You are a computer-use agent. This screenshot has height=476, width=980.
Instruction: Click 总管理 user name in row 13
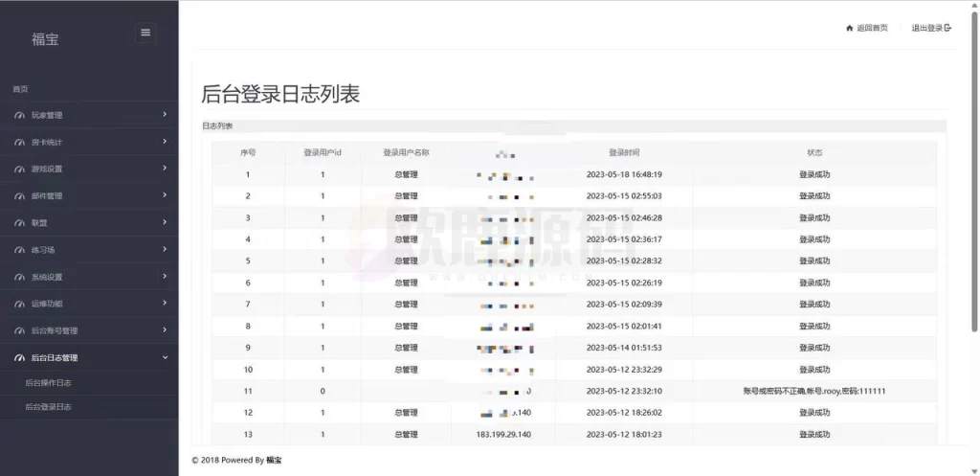[406, 434]
